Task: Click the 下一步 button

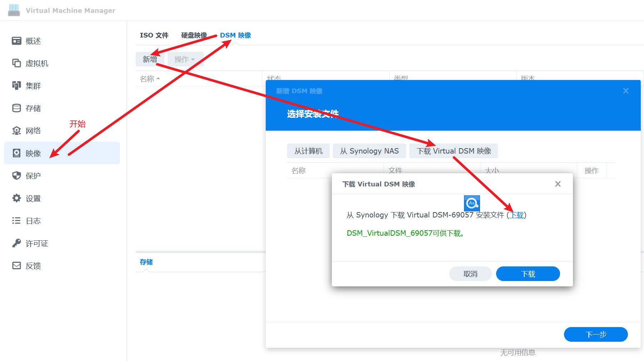Action: point(596,335)
